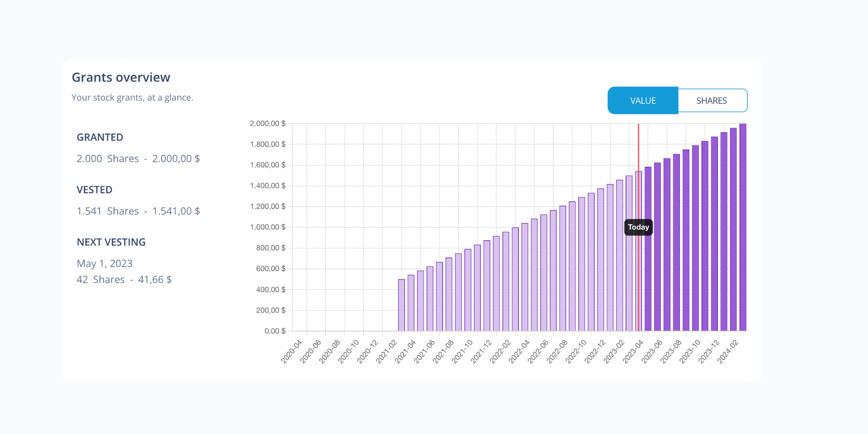Click the NEXT VESTING label
868x434 pixels.
(111, 242)
